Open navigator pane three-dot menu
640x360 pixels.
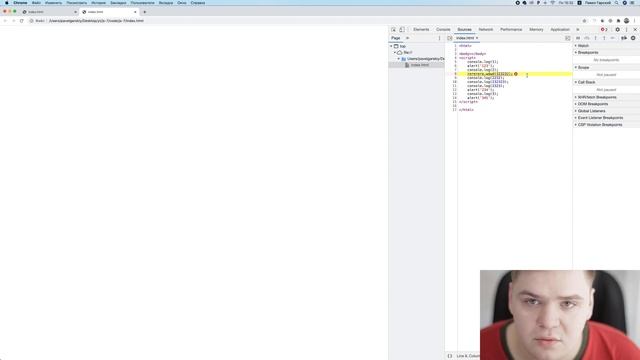440,38
